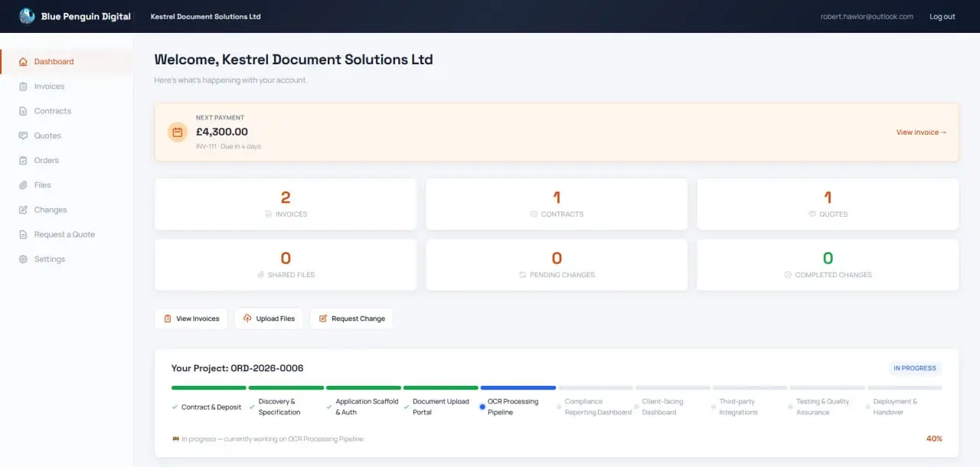Select Request a Quote in sidebar
This screenshot has width=980, height=467.
pyautogui.click(x=67, y=234)
